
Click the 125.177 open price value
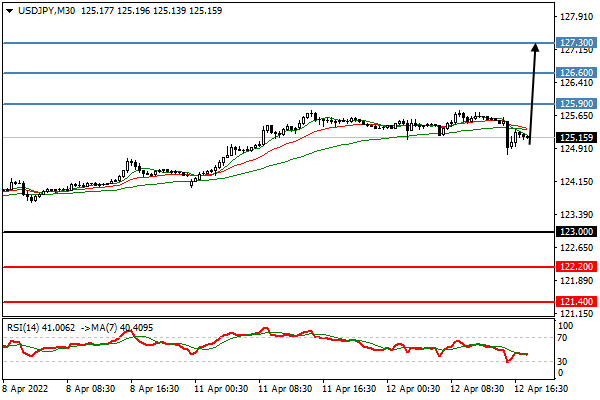click(x=98, y=11)
